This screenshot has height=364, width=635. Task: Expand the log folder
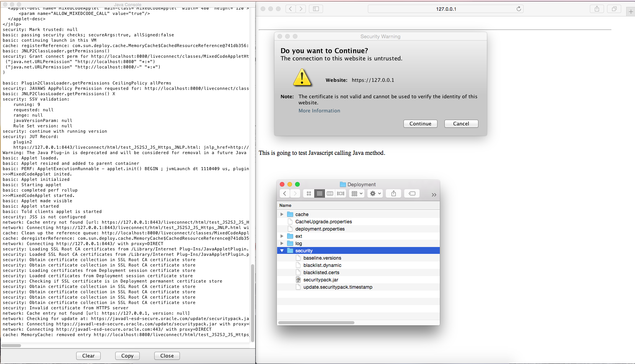pyautogui.click(x=282, y=244)
